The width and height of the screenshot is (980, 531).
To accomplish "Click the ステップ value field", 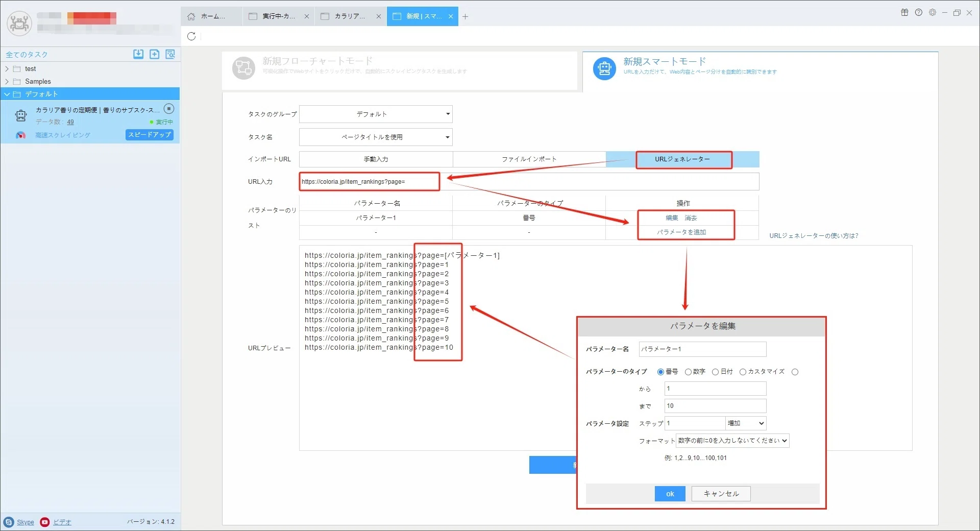I will (x=695, y=423).
